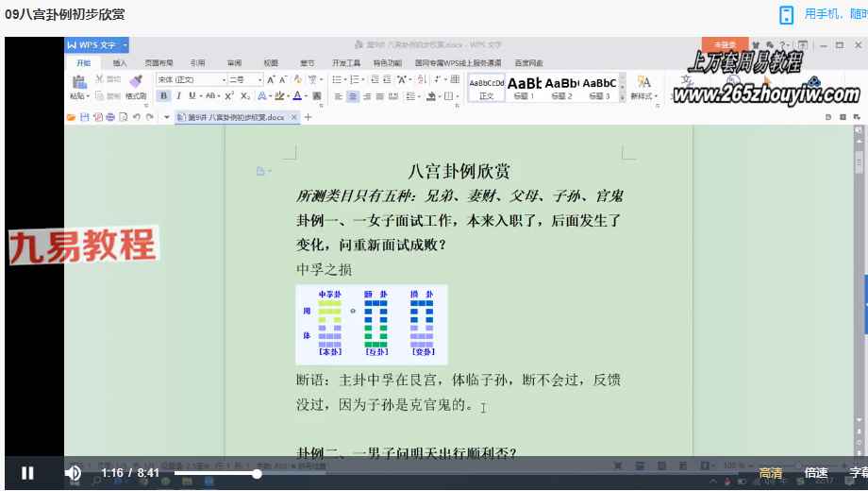This screenshot has width=868, height=491.
Task: Click the video progress bar handle
Action: coord(257,473)
